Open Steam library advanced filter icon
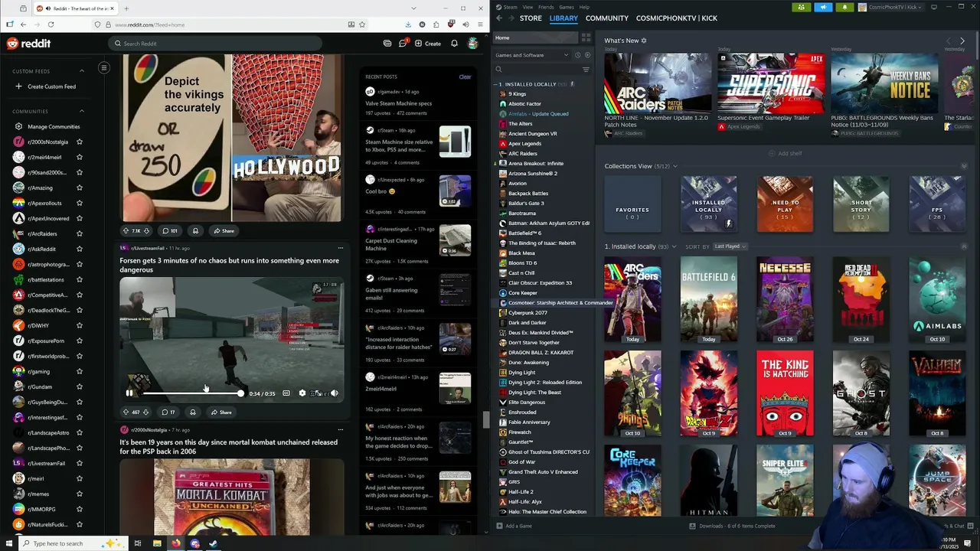The height and width of the screenshot is (551, 980). (586, 70)
